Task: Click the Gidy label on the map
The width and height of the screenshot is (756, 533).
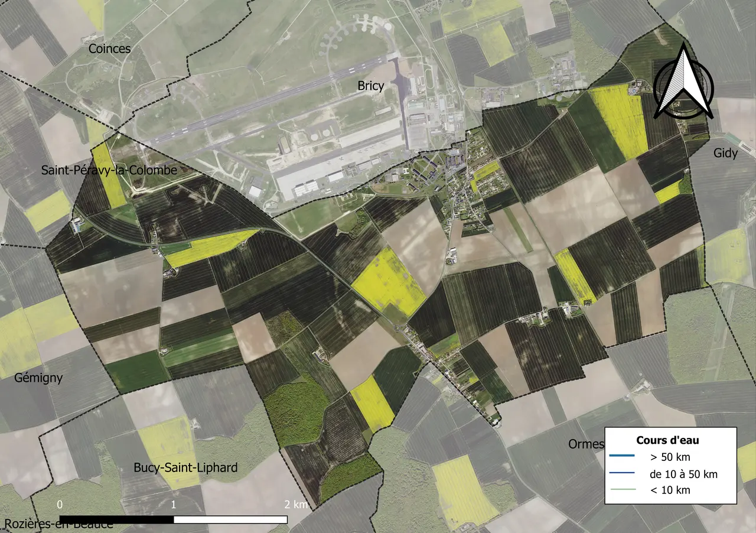Action: pyautogui.click(x=725, y=154)
